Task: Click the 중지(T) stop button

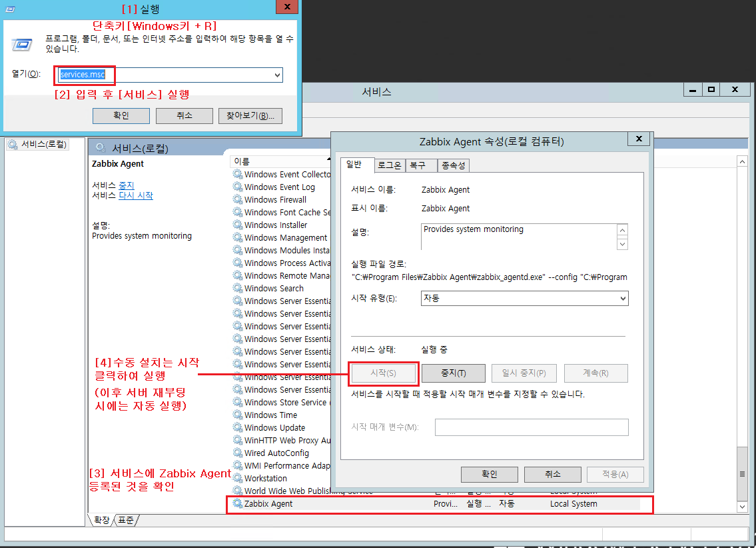Action: point(453,373)
